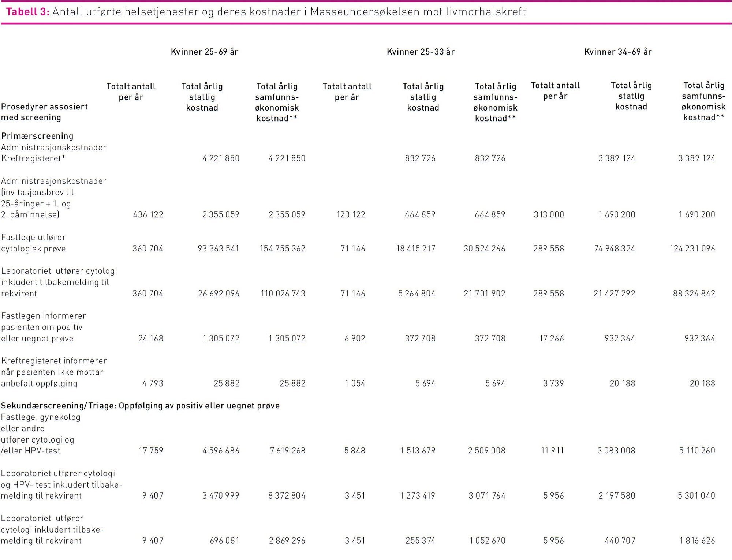Select the 'Fastlege utfører cytologisk prøve' row label
The width and height of the screenshot is (732, 560).
33,243
